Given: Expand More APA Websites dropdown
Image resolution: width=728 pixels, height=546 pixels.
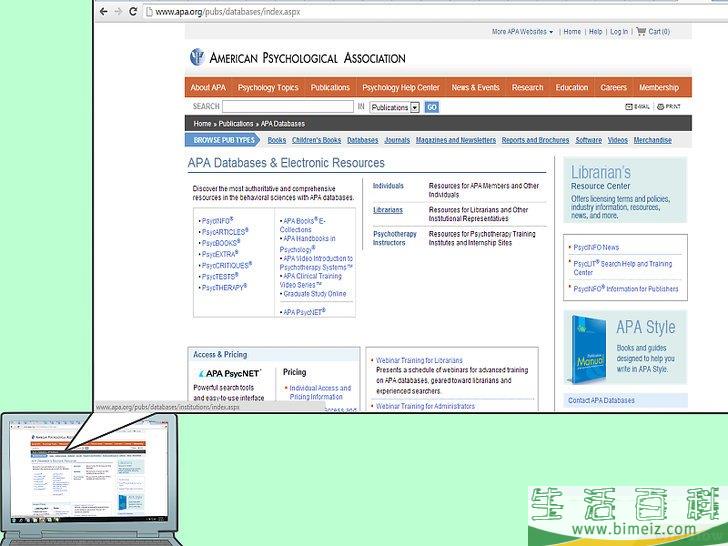Looking at the screenshot, I should [522, 32].
